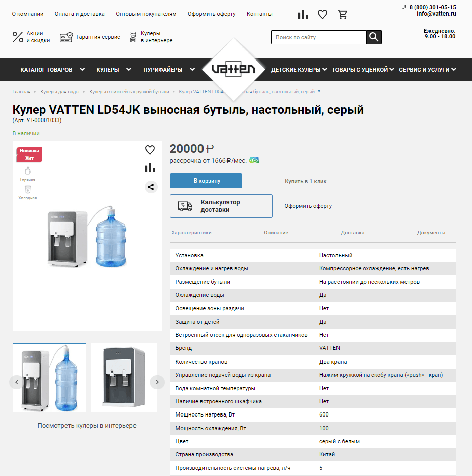The height and width of the screenshot is (476, 472).
Task: Show next thumbnail with right arrow
Action: (x=157, y=382)
